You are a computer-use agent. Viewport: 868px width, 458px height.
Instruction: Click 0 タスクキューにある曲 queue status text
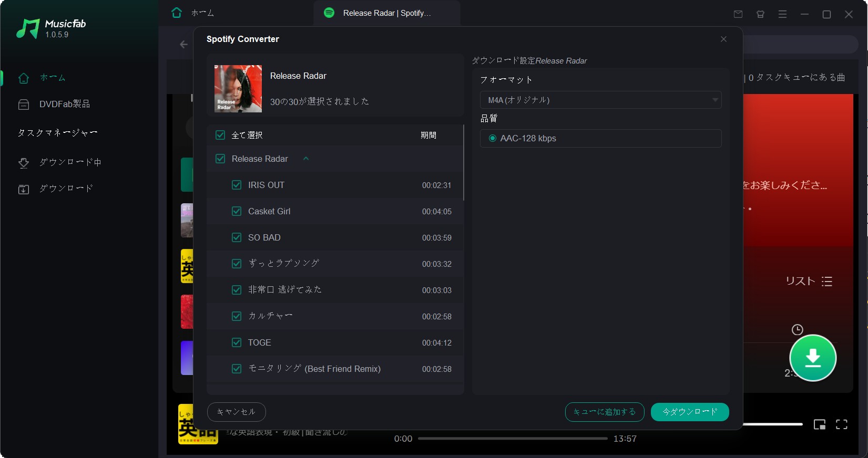(797, 77)
